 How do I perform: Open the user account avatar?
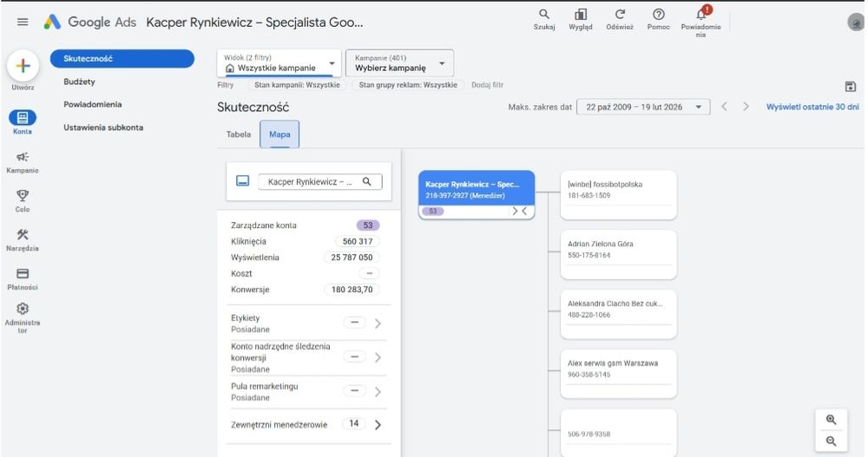coord(856,23)
